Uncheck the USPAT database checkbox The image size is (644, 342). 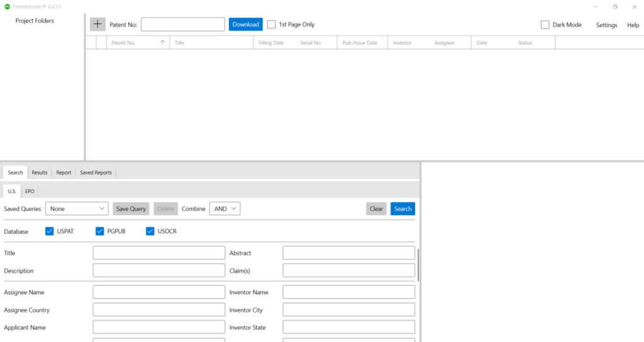click(x=49, y=231)
